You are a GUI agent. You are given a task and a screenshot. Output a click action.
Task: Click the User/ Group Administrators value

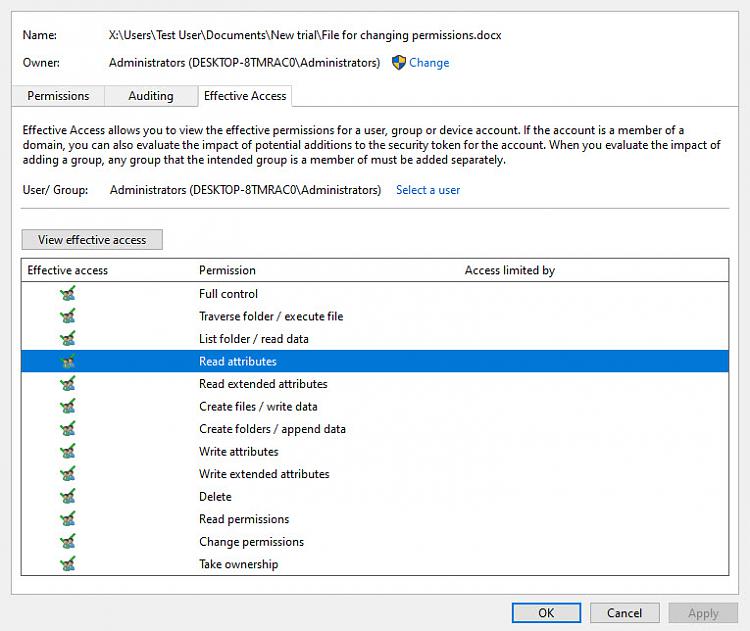(245, 190)
